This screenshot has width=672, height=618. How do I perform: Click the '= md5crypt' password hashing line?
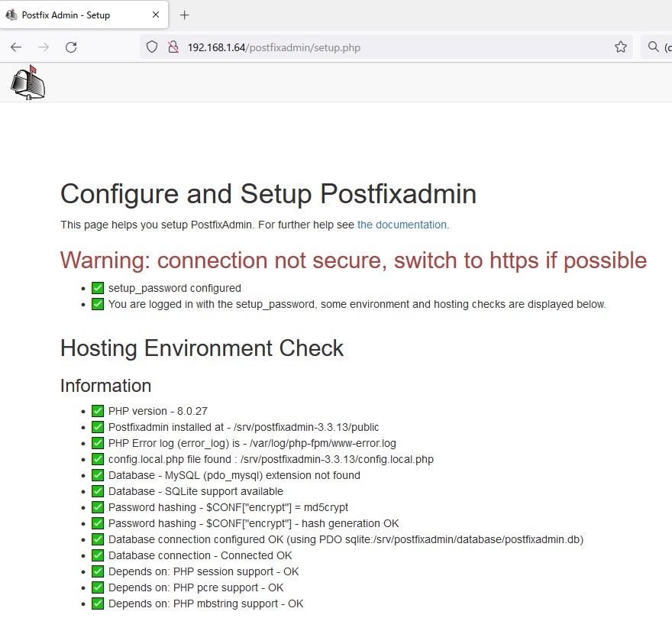coord(228,507)
